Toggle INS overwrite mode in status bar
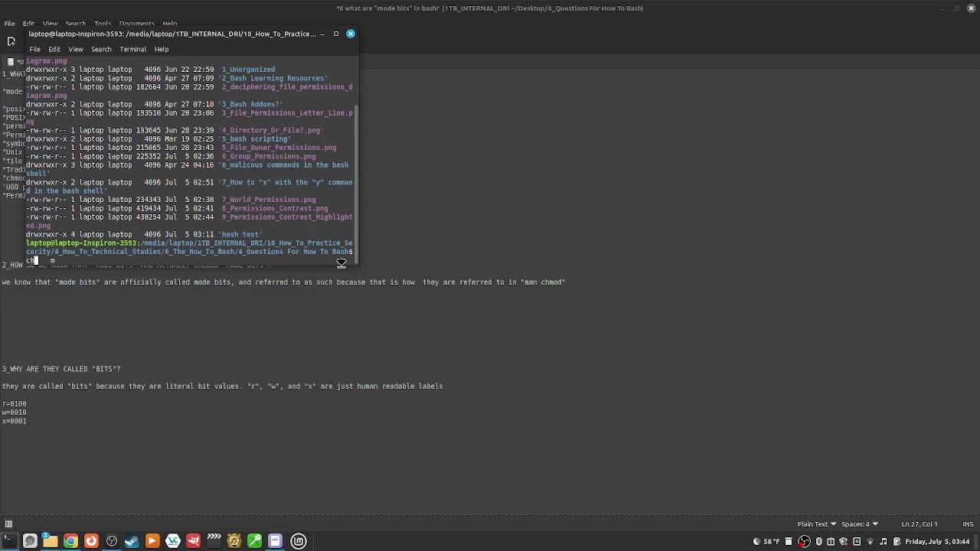 point(968,524)
